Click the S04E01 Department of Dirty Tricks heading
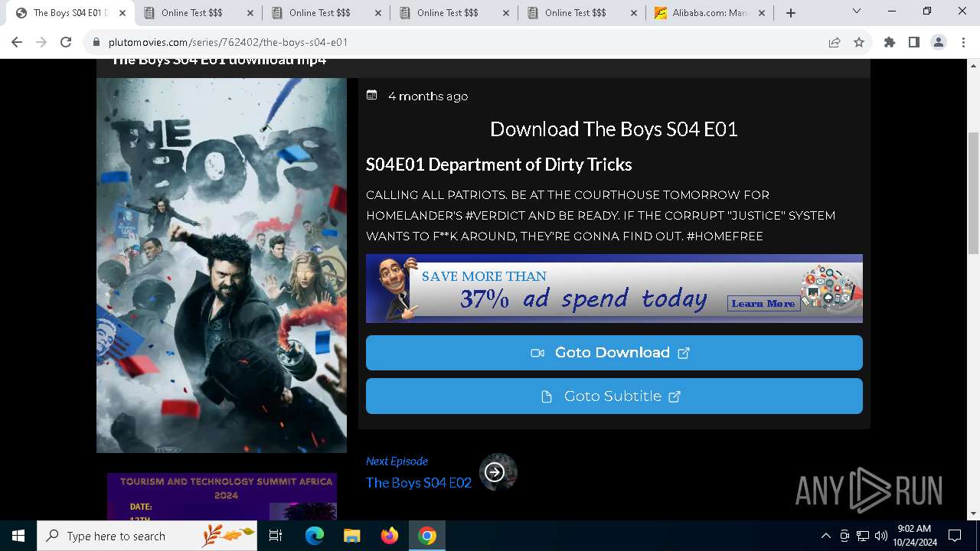The width and height of the screenshot is (980, 551). tap(499, 165)
